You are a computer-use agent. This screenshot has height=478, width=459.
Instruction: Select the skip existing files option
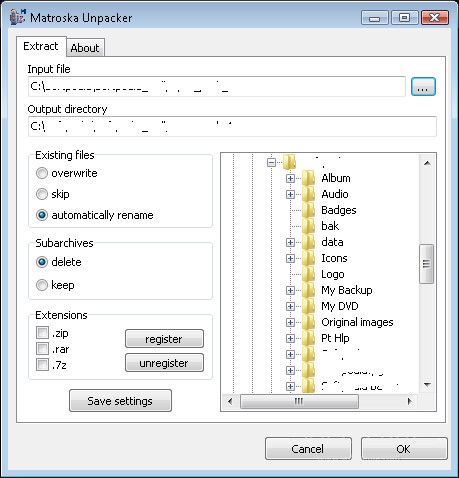pyautogui.click(x=42, y=194)
